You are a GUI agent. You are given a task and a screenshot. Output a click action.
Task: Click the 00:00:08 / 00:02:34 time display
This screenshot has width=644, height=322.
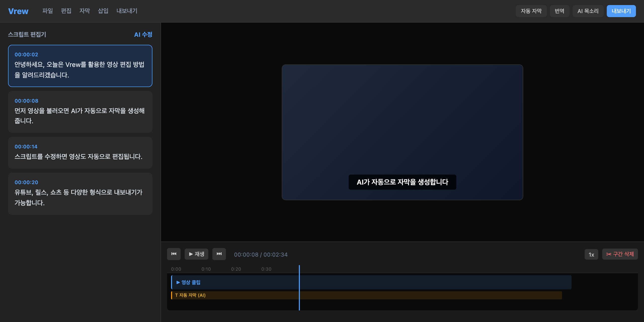coord(261,255)
